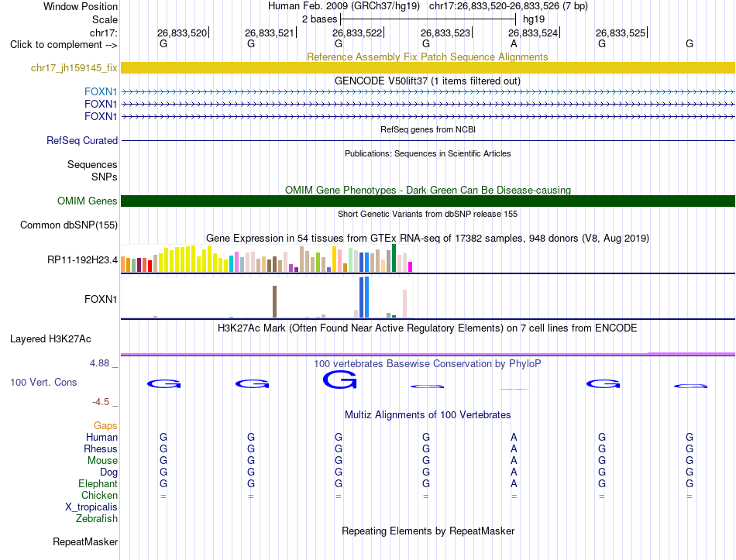Click the RefSeq Curated gene line

pyautogui.click(x=428, y=140)
